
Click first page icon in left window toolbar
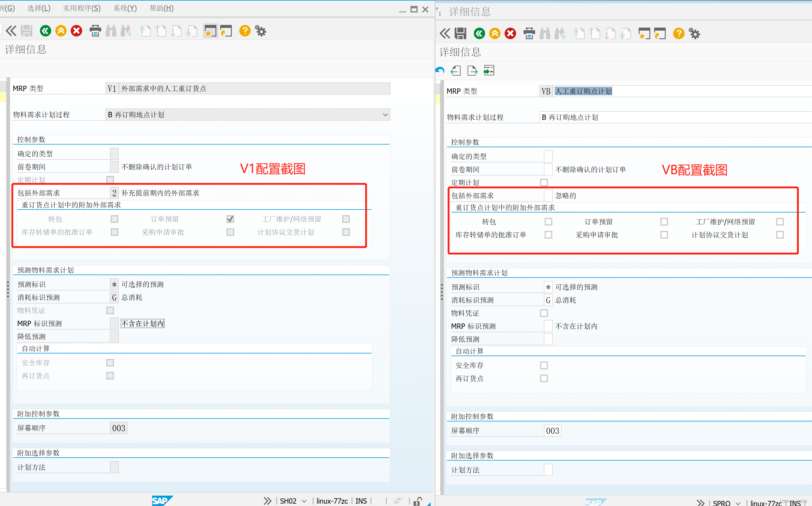(145, 31)
